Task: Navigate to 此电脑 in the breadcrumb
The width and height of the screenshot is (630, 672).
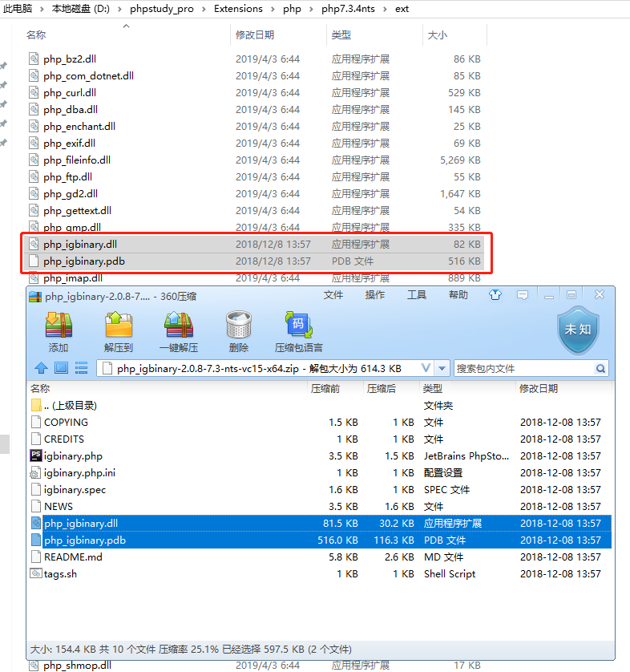Action: [x=17, y=9]
